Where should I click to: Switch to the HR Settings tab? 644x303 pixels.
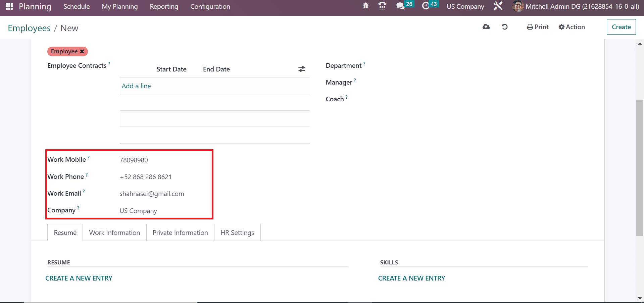pos(237,233)
